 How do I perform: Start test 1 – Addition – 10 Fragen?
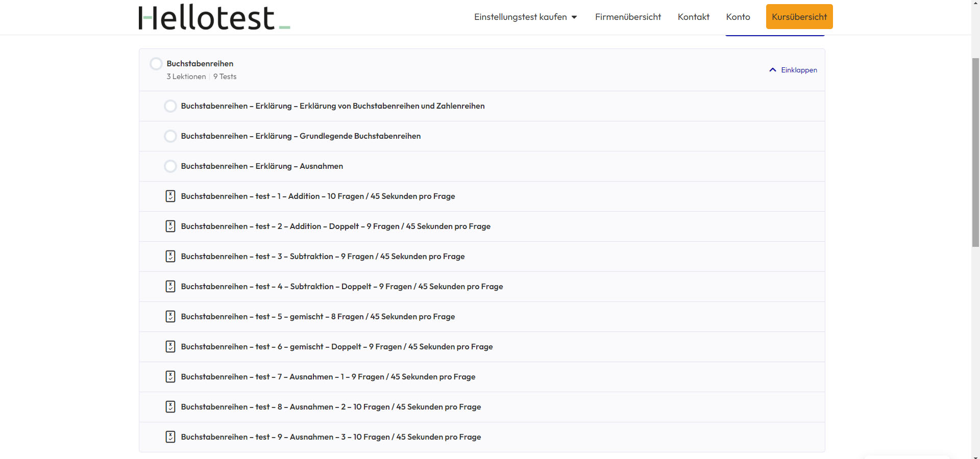[318, 196]
